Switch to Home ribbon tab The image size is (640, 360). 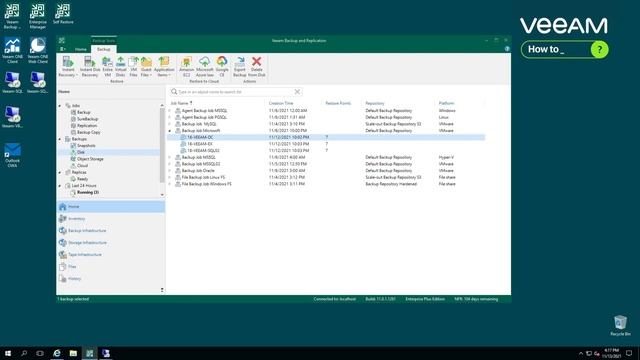pyautogui.click(x=80, y=49)
